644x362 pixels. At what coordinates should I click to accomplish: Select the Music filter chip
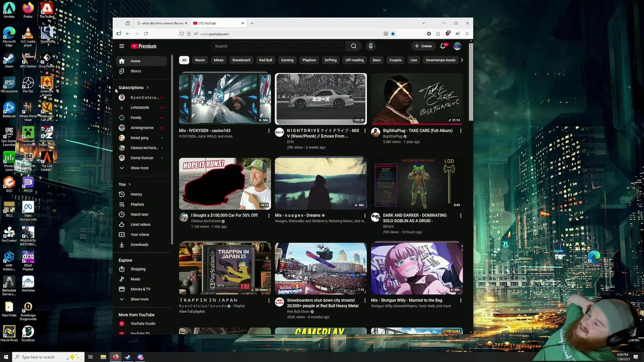point(200,60)
